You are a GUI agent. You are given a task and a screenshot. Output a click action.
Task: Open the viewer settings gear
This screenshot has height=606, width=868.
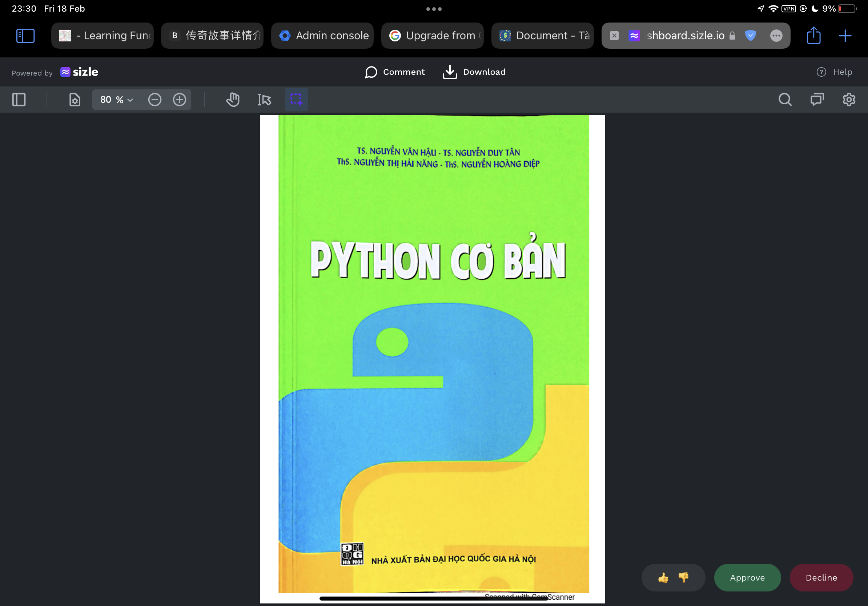coord(849,100)
